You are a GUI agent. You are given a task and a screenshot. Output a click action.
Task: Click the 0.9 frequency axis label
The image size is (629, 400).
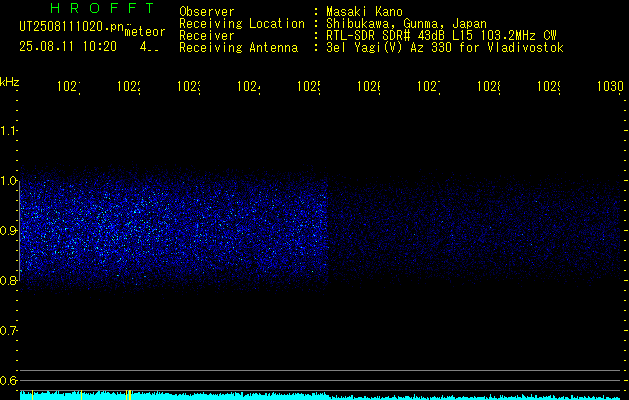click(8, 231)
